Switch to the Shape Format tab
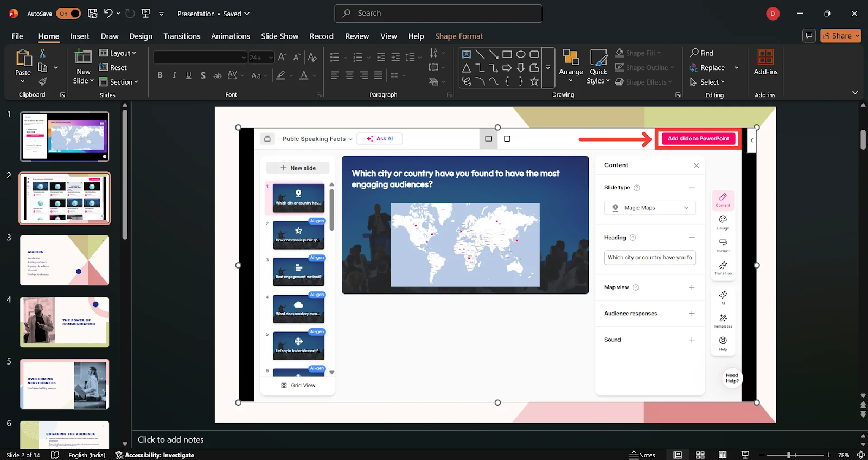This screenshot has height=460, width=868. point(458,36)
